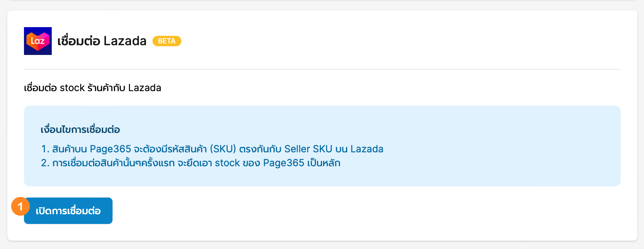Click the blue connection button to enable Lazada sync
The width and height of the screenshot is (644, 249).
coord(68,210)
